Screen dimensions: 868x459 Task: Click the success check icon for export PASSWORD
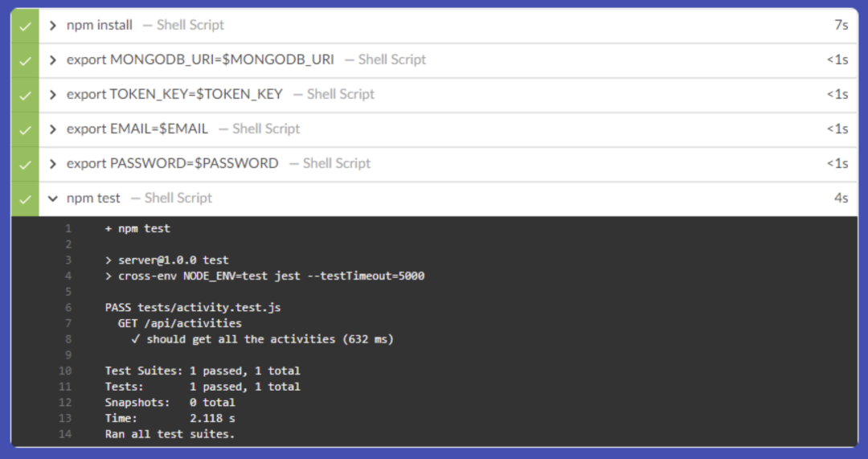click(x=25, y=164)
